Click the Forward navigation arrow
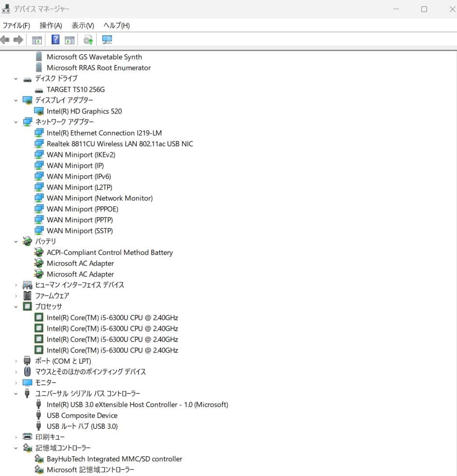 pyautogui.click(x=18, y=39)
